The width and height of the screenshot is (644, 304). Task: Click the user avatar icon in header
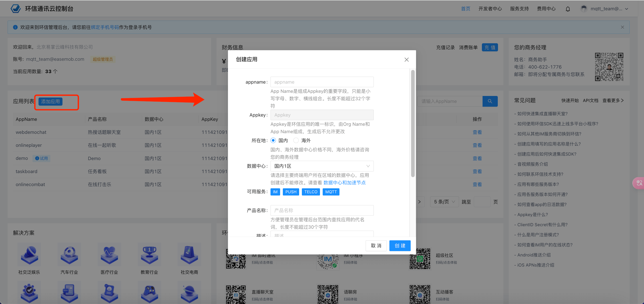click(x=584, y=9)
